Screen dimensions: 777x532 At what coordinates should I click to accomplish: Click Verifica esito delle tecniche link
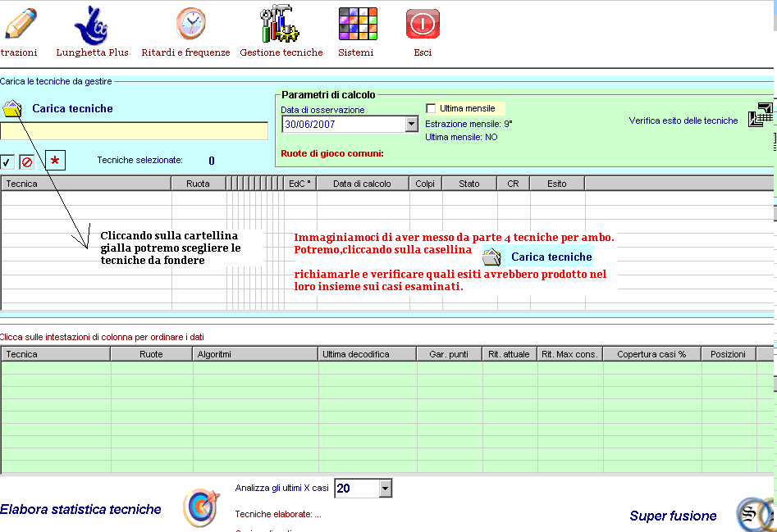point(683,120)
